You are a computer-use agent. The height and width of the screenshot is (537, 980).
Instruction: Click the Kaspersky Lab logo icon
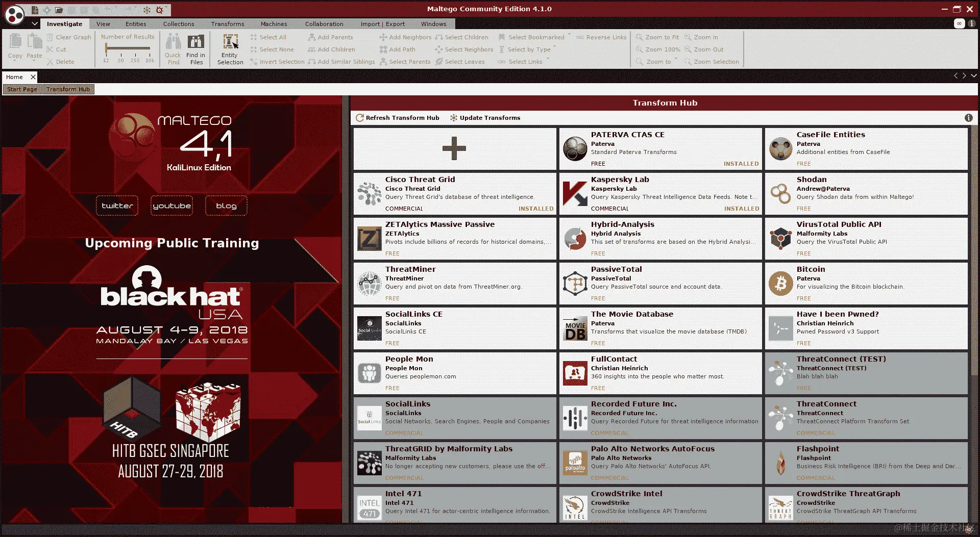pos(575,193)
